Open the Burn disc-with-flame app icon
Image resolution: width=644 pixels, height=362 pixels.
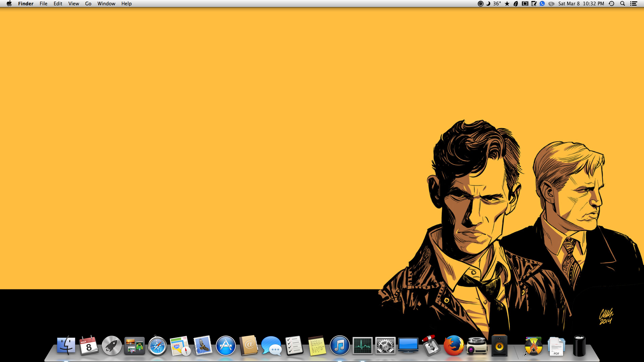(534, 346)
